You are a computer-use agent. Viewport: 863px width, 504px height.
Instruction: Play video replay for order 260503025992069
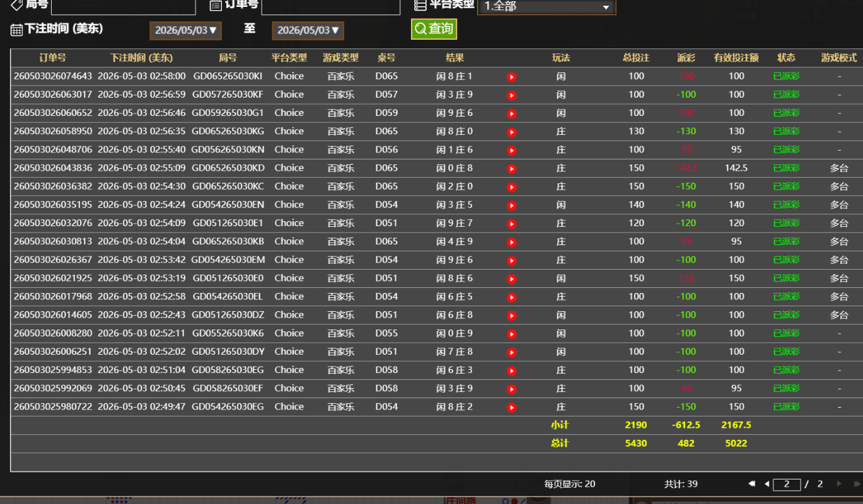click(x=511, y=389)
